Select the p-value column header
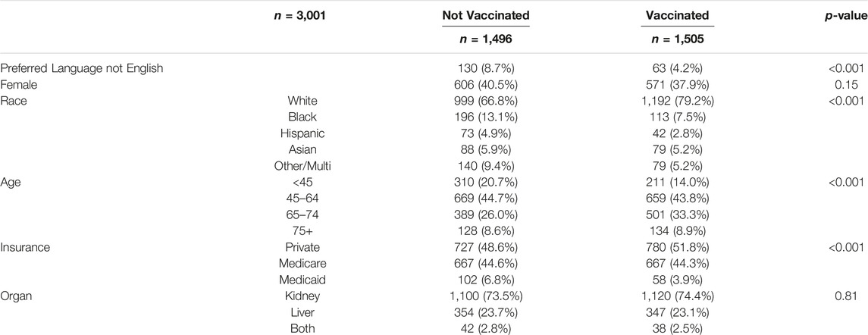This screenshot has width=868, height=335. [x=844, y=16]
